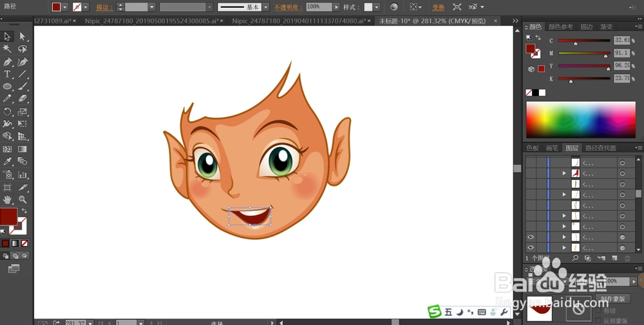Viewport: 644px width, 325px height.
Task: Open the fill color dropdown in control bar
Action: point(65,7)
